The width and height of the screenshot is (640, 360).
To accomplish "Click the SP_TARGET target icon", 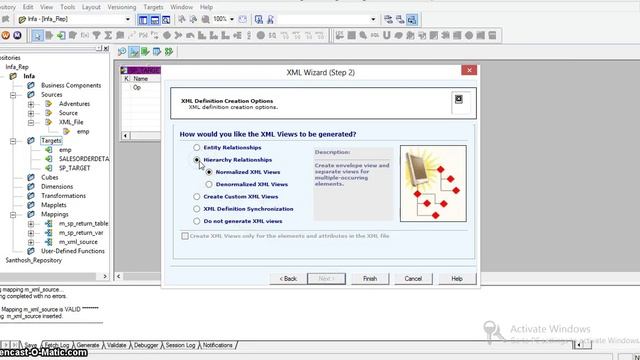I will (x=49, y=168).
